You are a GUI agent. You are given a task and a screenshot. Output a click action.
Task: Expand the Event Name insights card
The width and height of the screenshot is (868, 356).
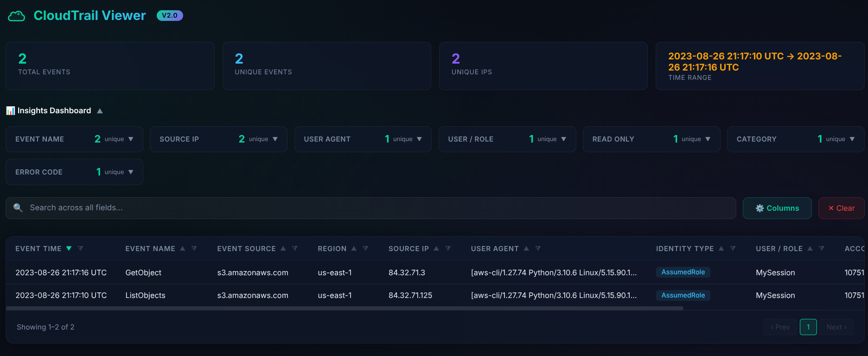click(131, 139)
